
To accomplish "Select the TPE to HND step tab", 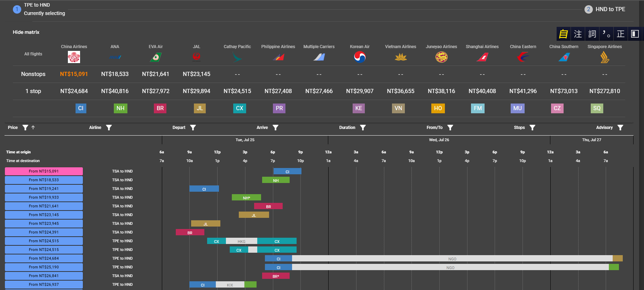I will coord(39,9).
